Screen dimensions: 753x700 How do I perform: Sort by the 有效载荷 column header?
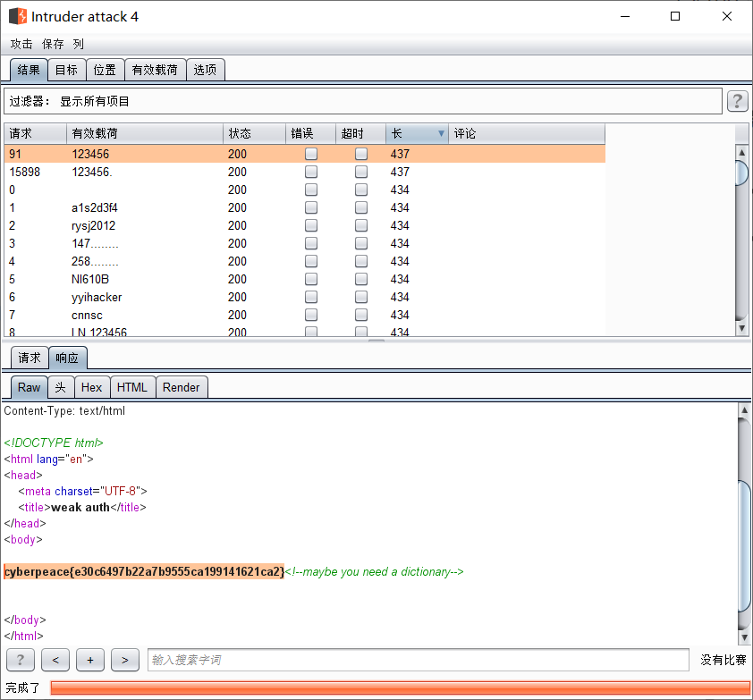click(x=145, y=133)
